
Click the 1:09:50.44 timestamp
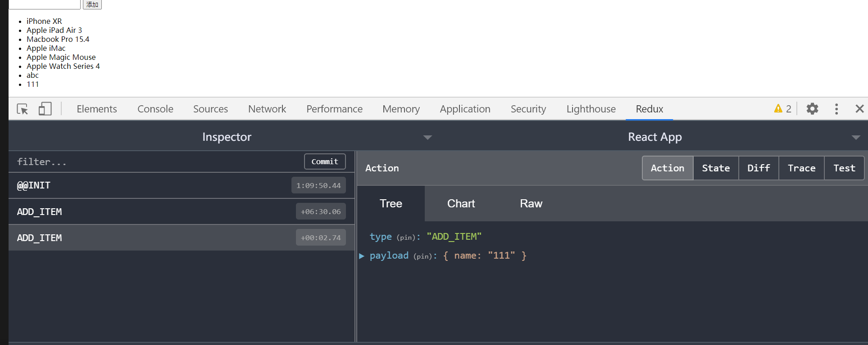(318, 185)
